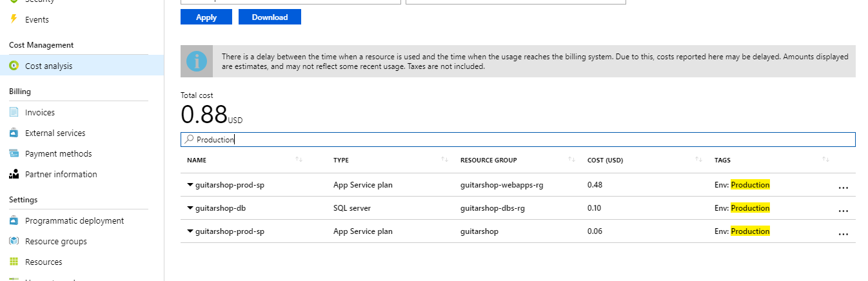Screen dimensions: 868x281
Task: Click the 0.10 cost value
Action: [595, 208]
